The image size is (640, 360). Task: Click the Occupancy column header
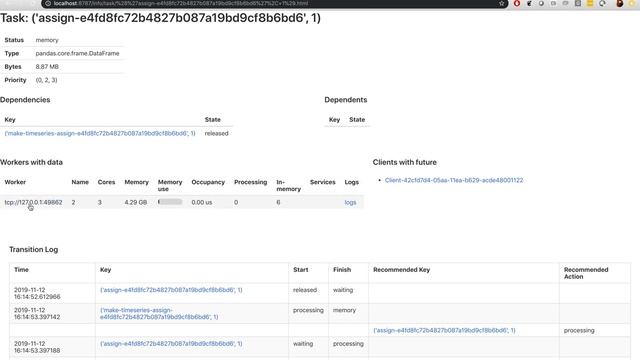coord(208,182)
